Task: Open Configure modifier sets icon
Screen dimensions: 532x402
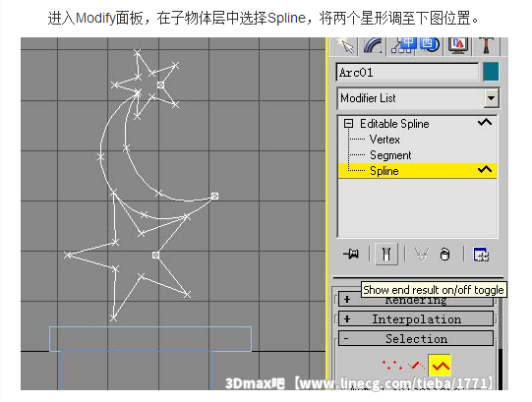Action: (x=481, y=255)
